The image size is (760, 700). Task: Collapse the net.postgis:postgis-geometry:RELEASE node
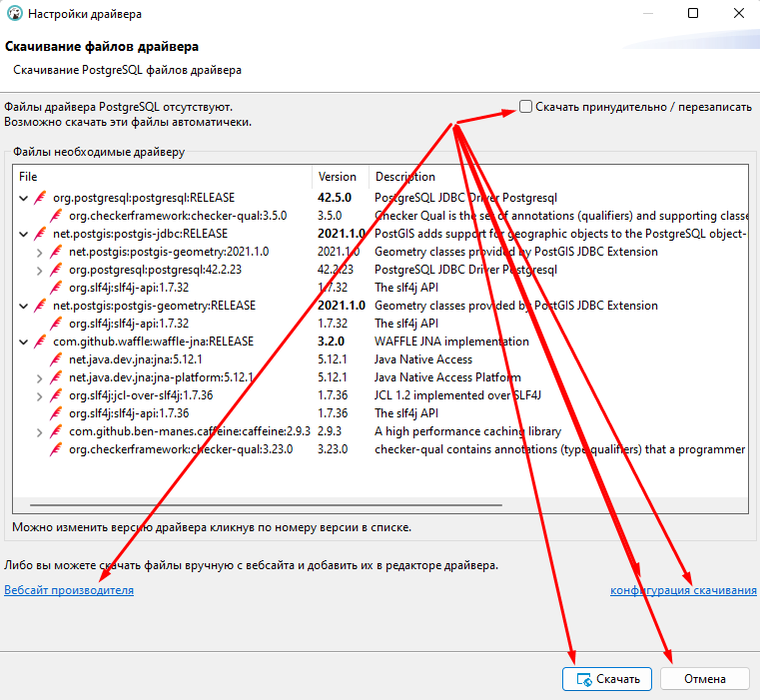pyautogui.click(x=23, y=306)
